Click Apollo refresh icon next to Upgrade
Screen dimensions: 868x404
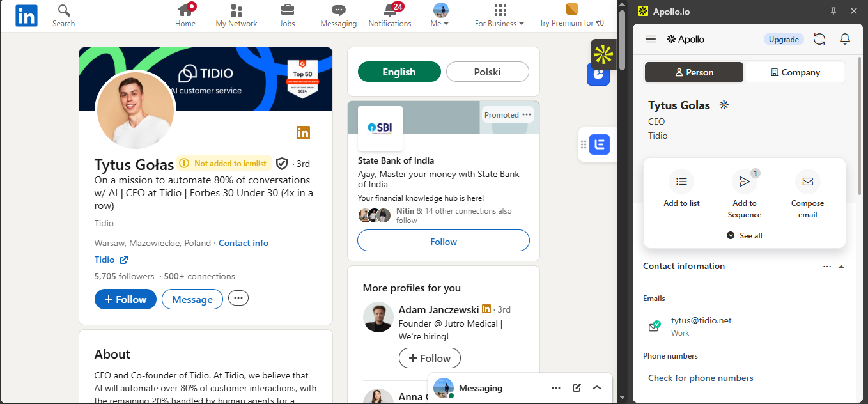tap(819, 39)
